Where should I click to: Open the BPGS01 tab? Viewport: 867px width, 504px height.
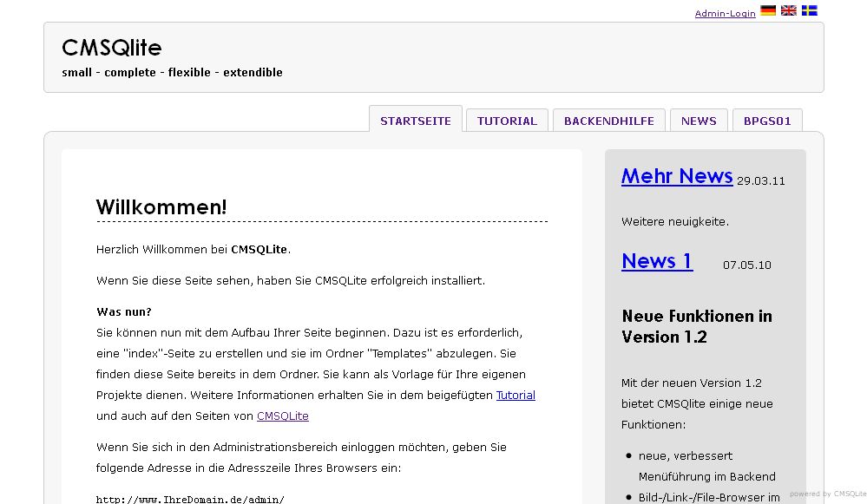click(767, 121)
